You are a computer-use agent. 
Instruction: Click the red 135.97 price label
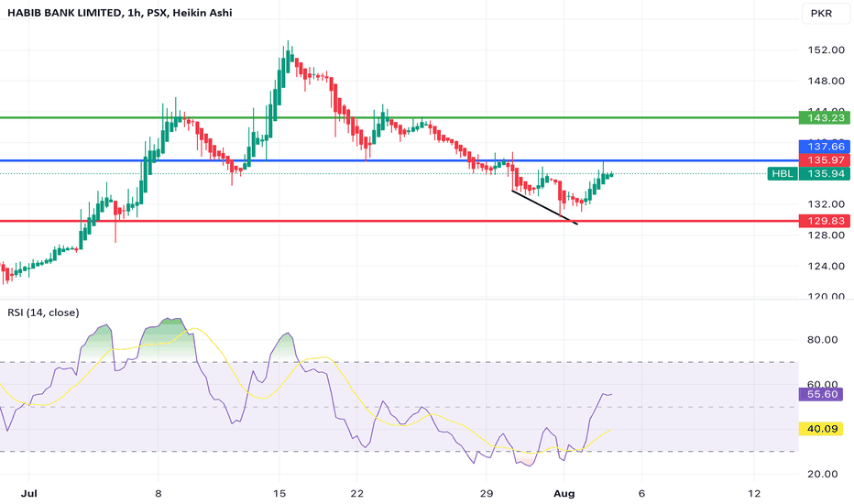point(824,160)
